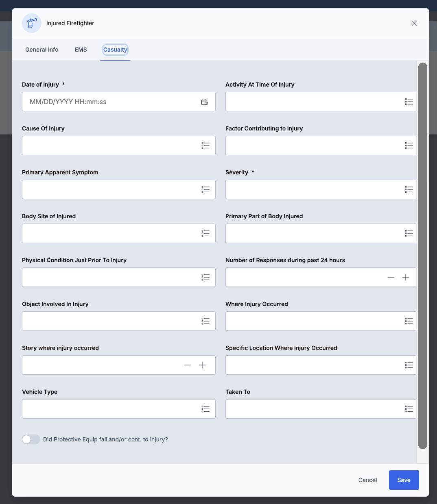
Task: Click list icon in Taken To field
Action: (x=409, y=409)
